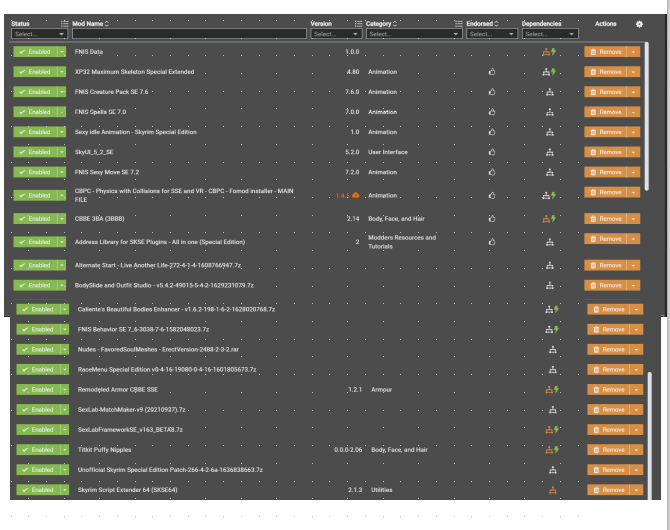Screen dimensions: 670x530
Task: Open dependencies icon for Alternate Start mod
Action: pos(550,265)
